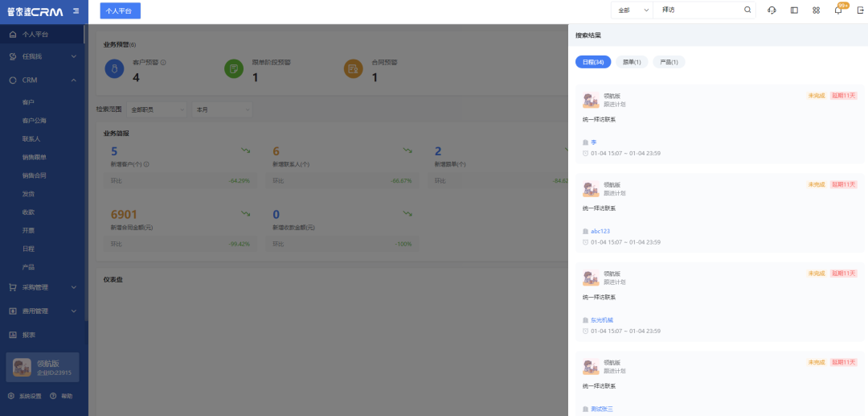
Task: Click info icon beside 新增客户(个)
Action: (146, 164)
